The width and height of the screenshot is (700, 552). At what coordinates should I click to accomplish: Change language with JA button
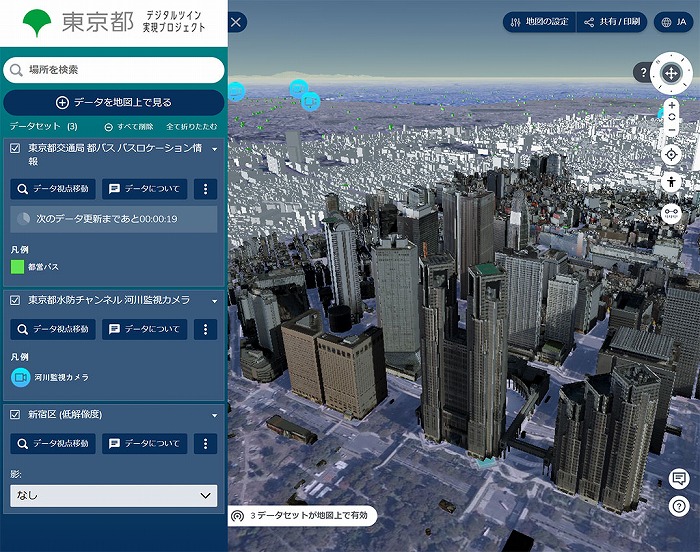point(673,22)
